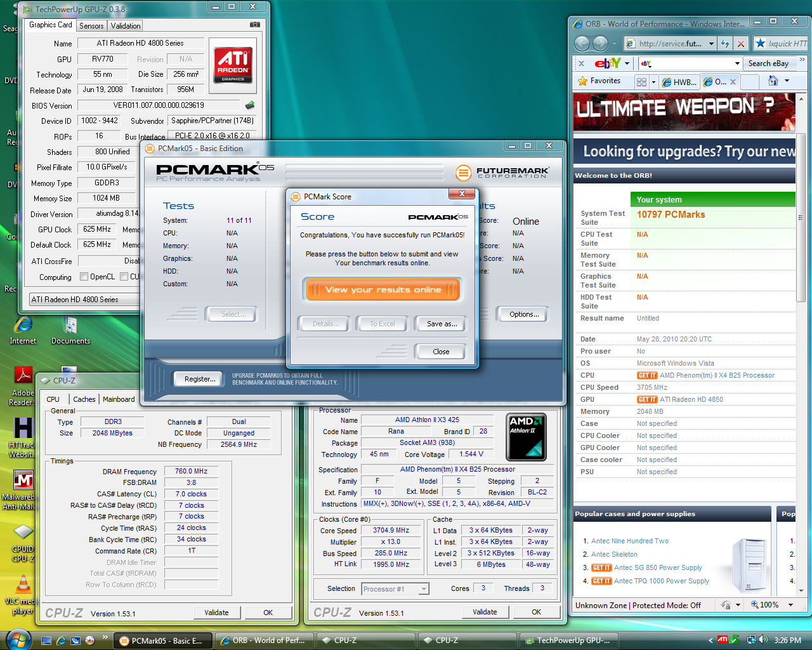
Task: Click CPU-Z taskbar button next to ORB
Action: point(365,640)
